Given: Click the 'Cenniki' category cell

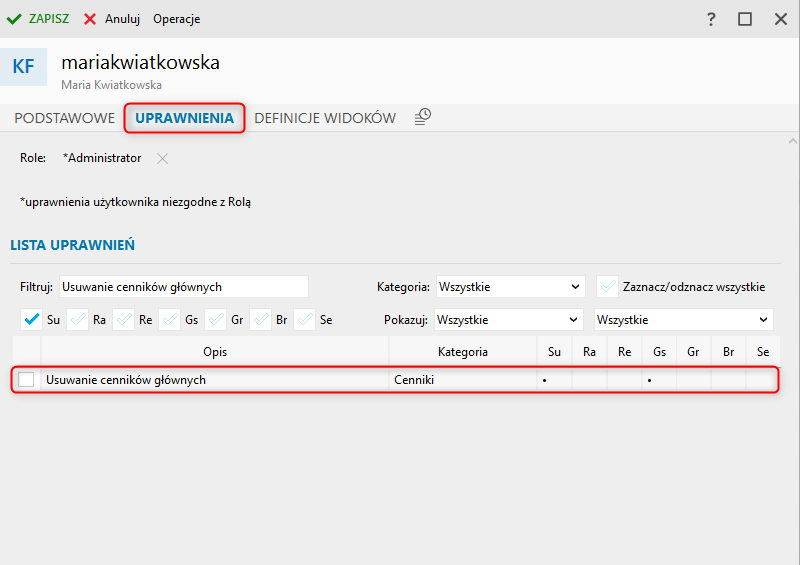Looking at the screenshot, I should (463, 380).
